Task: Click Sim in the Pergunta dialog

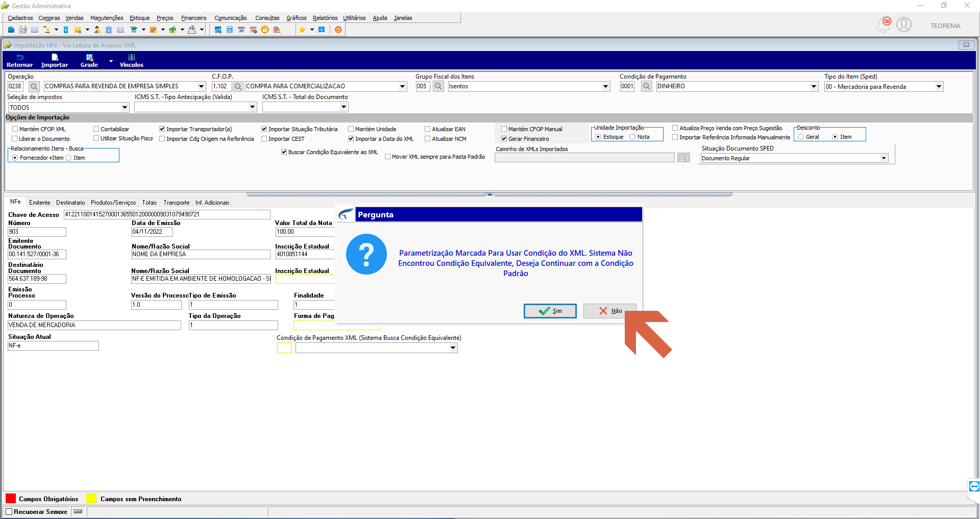Action: pos(550,311)
